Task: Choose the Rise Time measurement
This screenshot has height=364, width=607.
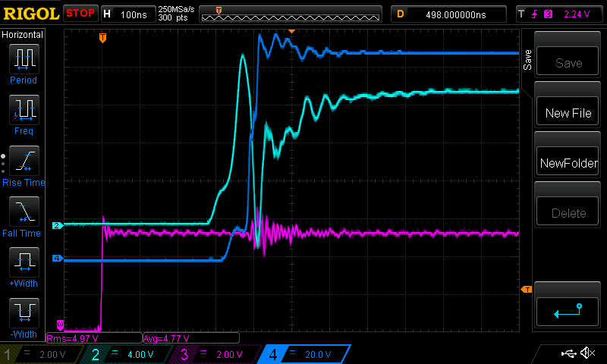Action: [23, 165]
